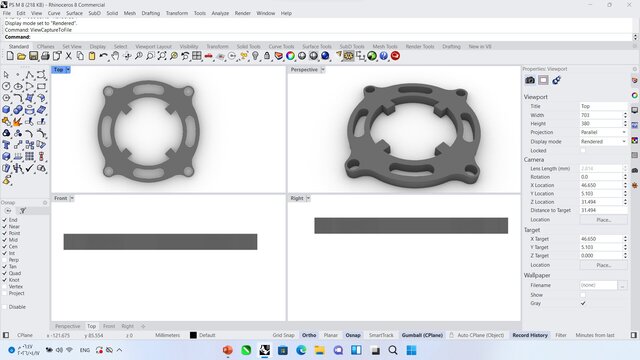Undo using the curved arrow icon

click(104, 56)
